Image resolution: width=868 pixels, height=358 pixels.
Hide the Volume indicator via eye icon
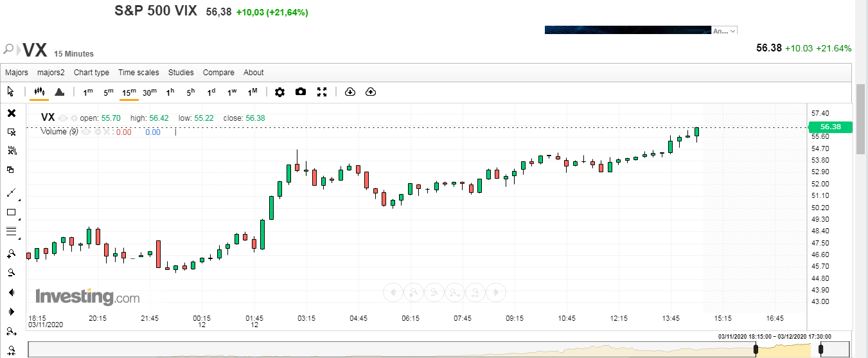[86, 132]
